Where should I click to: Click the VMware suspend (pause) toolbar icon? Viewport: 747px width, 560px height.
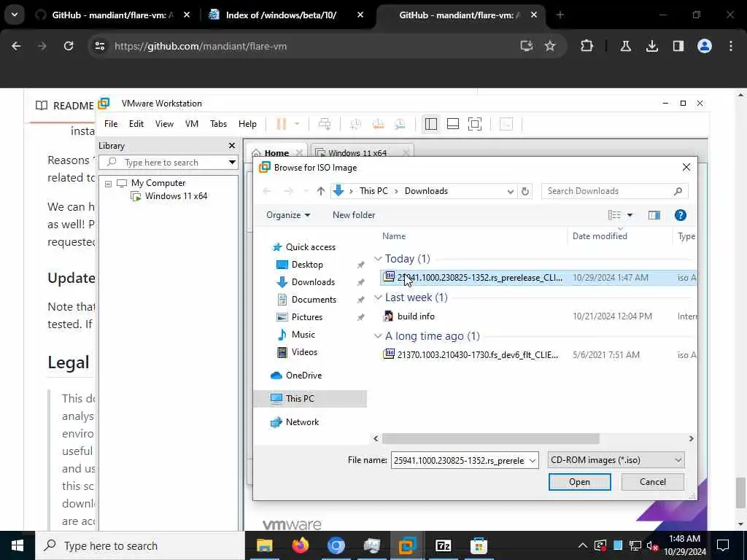(x=282, y=124)
